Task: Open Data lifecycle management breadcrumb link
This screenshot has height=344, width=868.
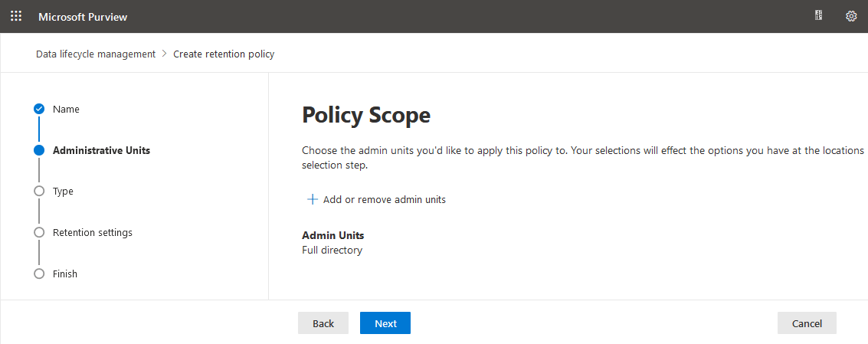Action: [96, 54]
